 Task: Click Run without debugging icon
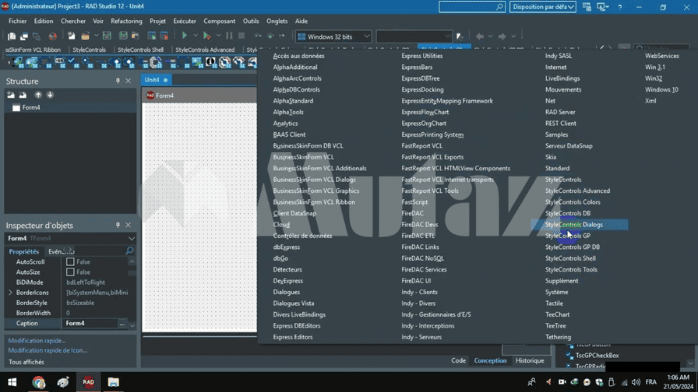(207, 36)
